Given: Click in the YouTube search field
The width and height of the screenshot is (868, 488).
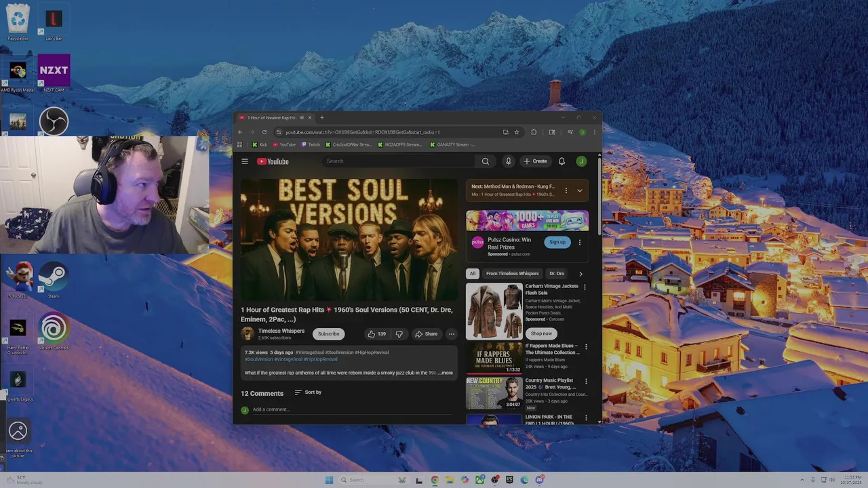Looking at the screenshot, I should click(x=399, y=161).
